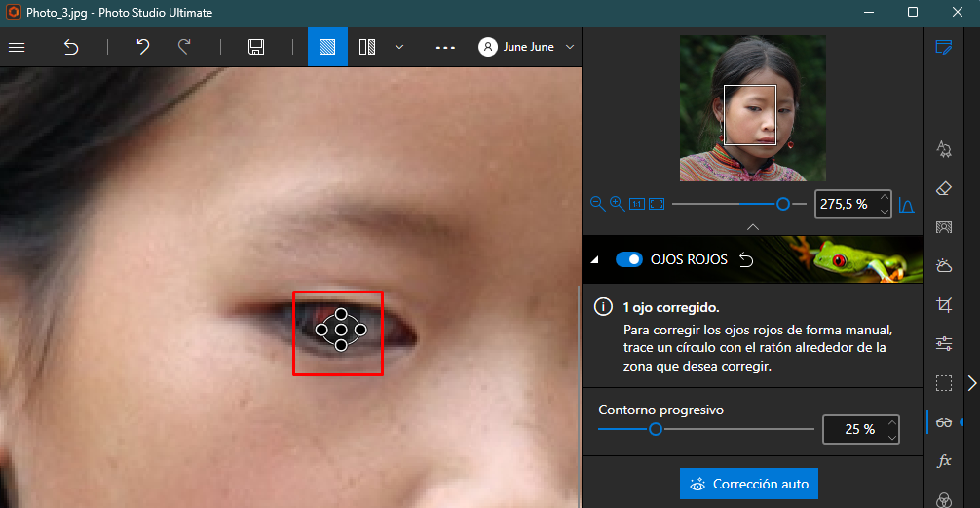This screenshot has width=980, height=508.
Task: Undo the last edit
Action: coord(143,46)
